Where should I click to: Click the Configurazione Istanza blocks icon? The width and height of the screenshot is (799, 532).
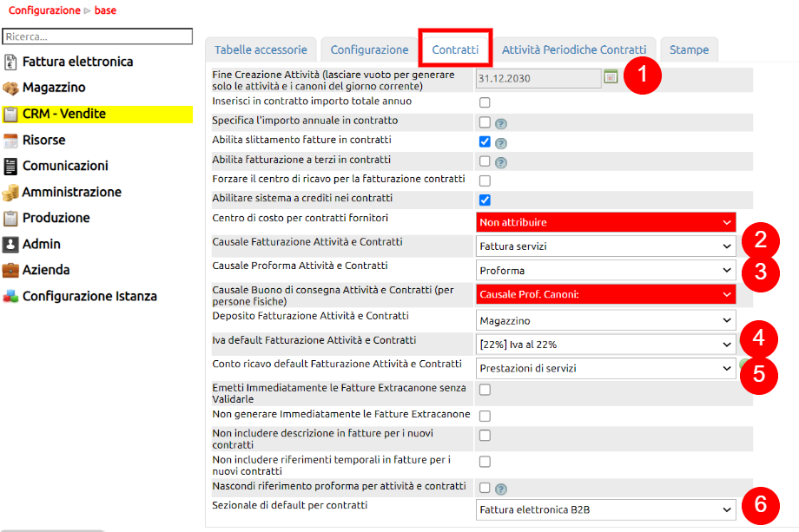pos(10,296)
